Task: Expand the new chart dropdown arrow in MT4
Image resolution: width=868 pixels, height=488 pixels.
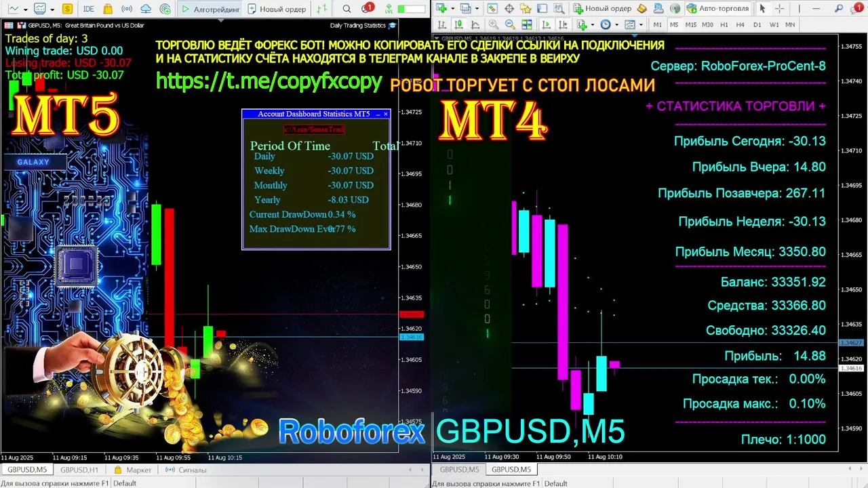Action: point(452,9)
